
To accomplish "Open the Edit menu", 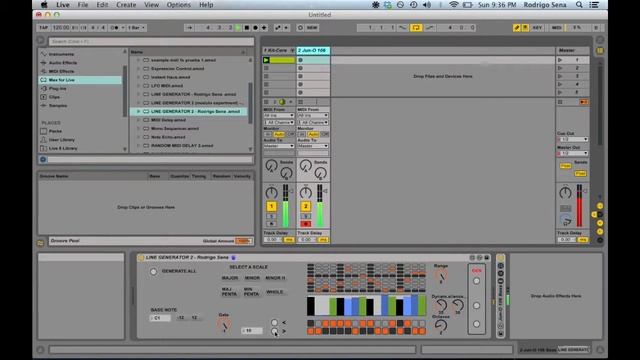I will pyautogui.click(x=102, y=5).
